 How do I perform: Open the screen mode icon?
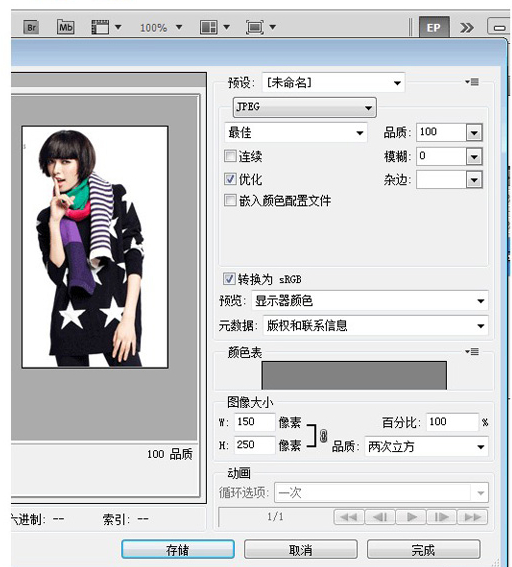click(x=255, y=27)
